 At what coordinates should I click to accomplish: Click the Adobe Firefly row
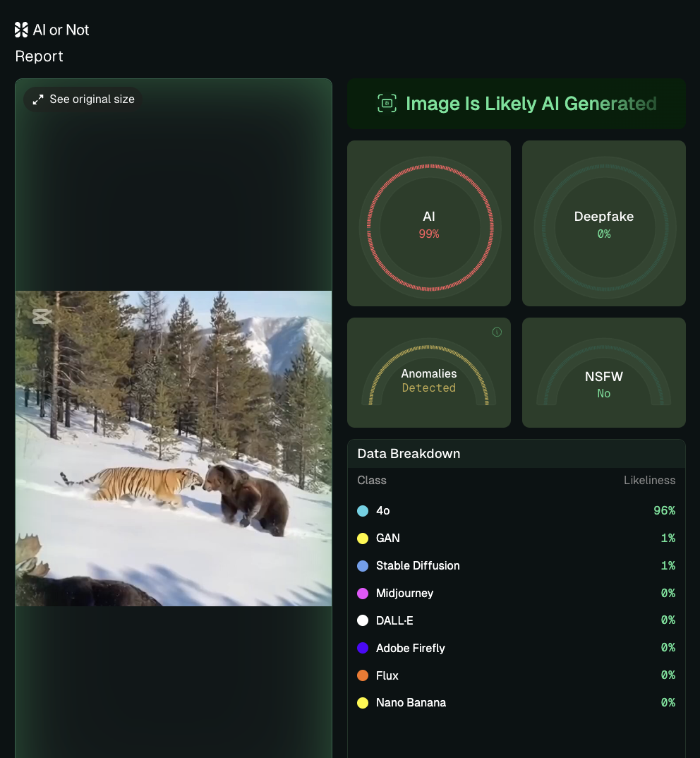point(516,648)
